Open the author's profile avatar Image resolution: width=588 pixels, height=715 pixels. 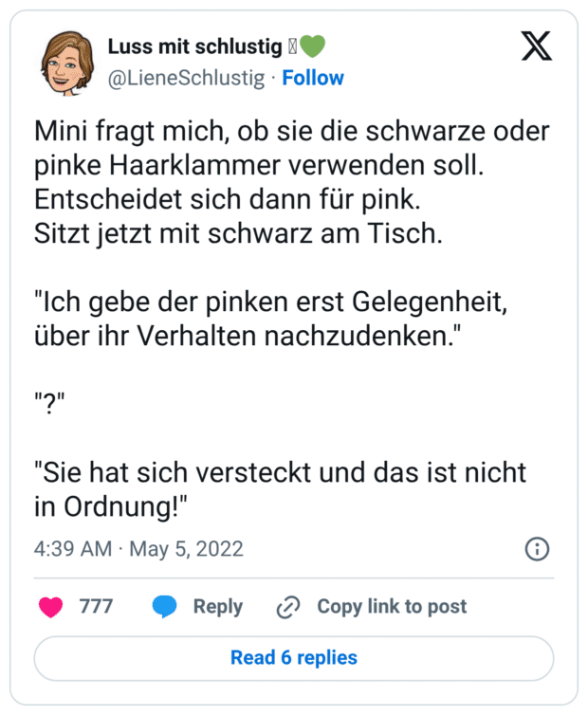point(68,61)
